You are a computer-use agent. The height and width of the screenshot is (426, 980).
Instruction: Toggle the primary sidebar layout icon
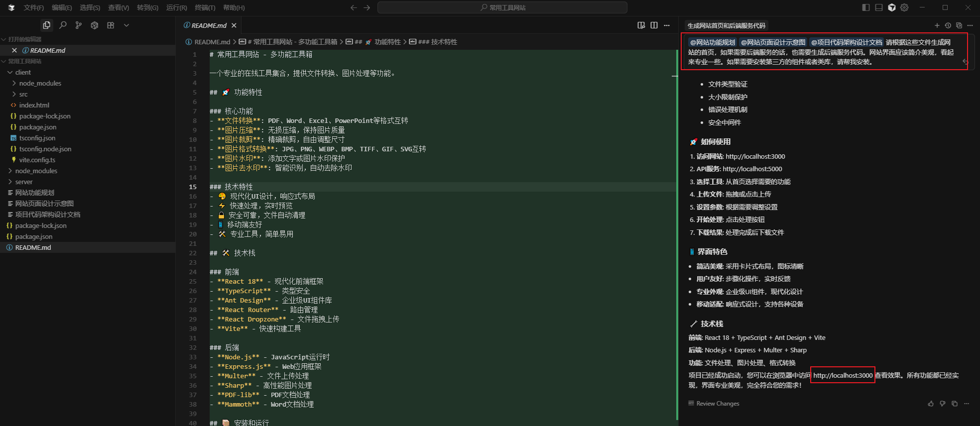pyautogui.click(x=866, y=7)
